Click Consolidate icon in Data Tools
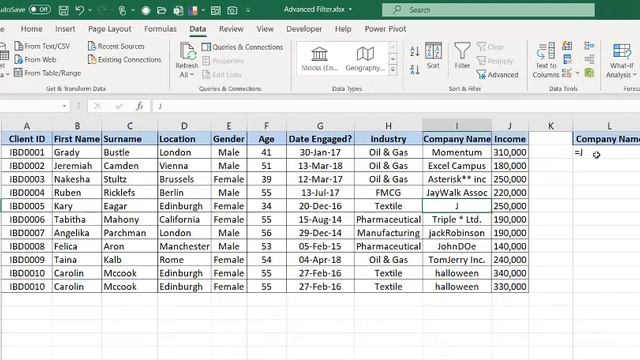Screen dimensions: 640x360 (589, 46)
